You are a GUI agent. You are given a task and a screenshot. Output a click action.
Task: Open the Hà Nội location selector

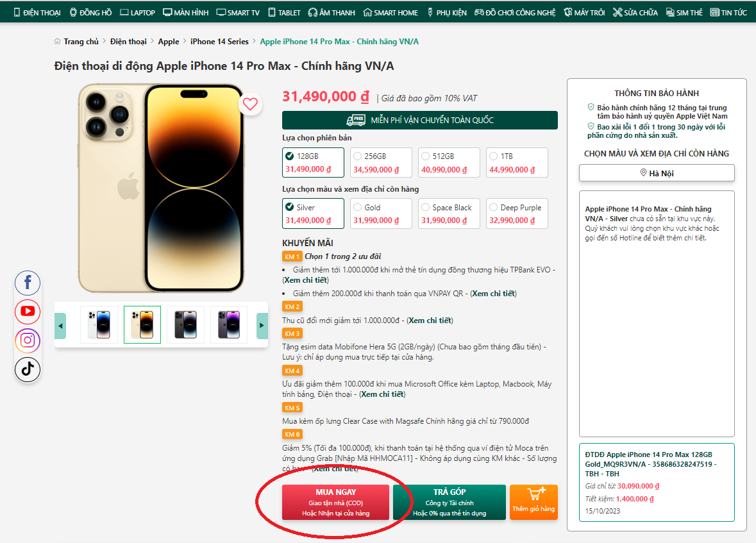[657, 173]
